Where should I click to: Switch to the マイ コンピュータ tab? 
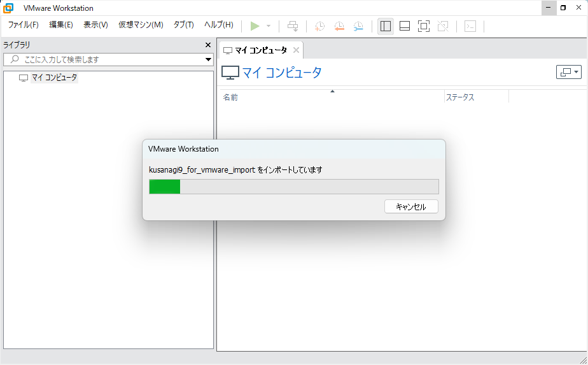click(x=261, y=50)
